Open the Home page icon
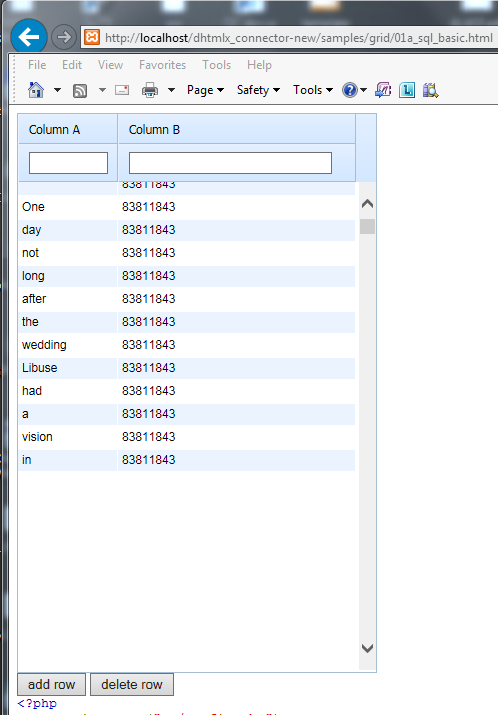The image size is (498, 715). tap(36, 90)
